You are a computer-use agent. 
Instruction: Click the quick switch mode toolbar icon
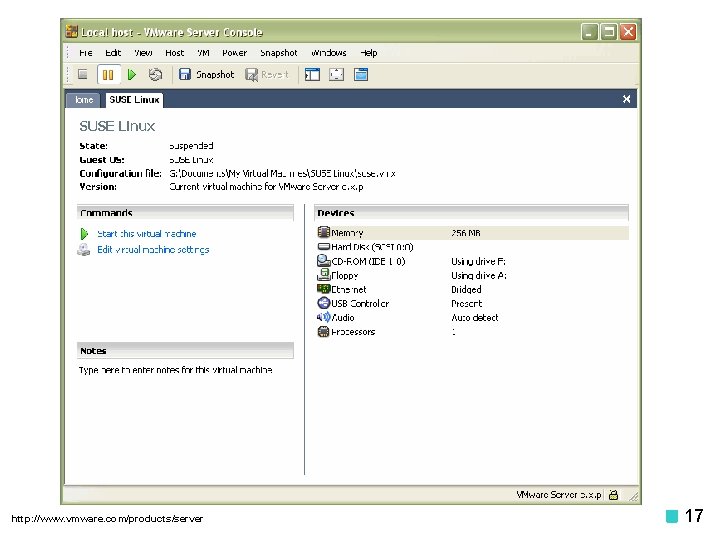point(361,74)
